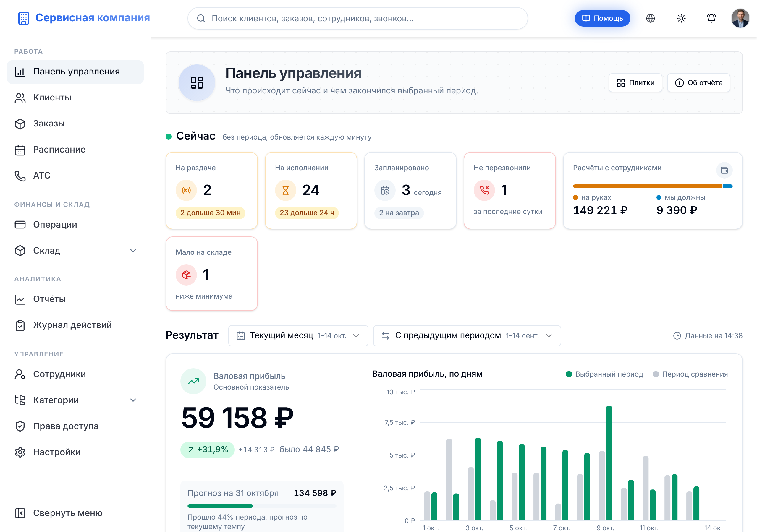Click the Сервисная компания building logo icon

click(x=23, y=18)
